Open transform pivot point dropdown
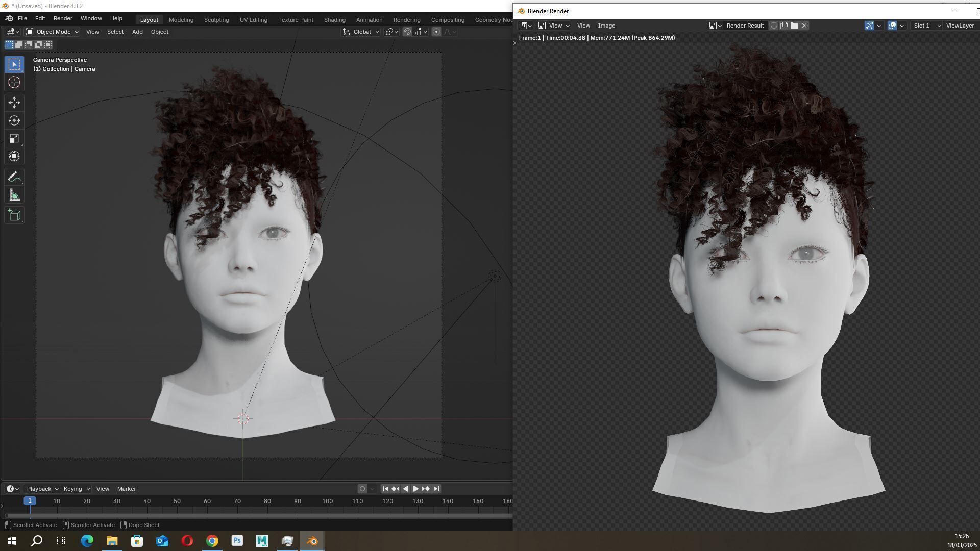This screenshot has height=551, width=980. [391, 32]
